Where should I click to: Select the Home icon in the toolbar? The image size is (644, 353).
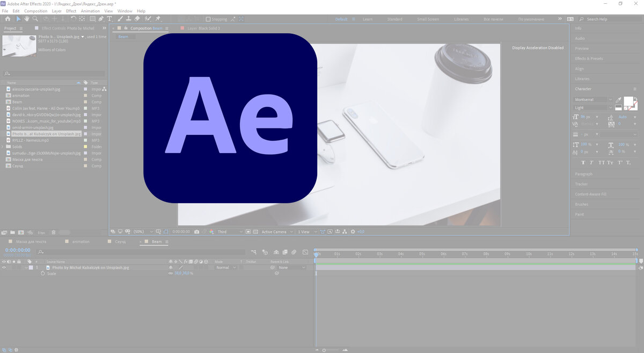[8, 19]
